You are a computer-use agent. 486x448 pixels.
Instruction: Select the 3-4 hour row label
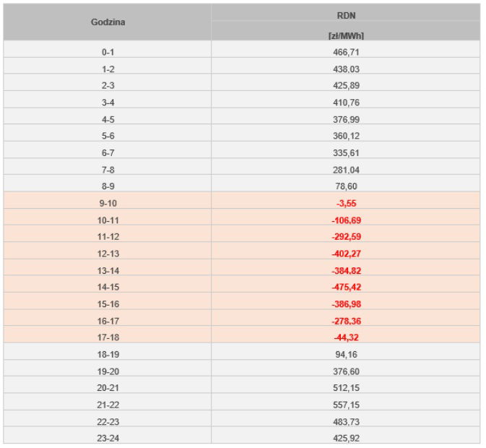pos(108,103)
